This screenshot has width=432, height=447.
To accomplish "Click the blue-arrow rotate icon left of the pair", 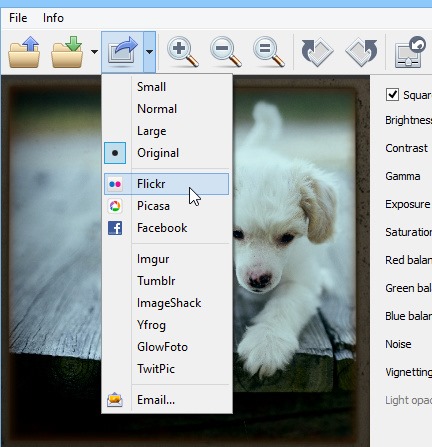I will click(x=317, y=52).
